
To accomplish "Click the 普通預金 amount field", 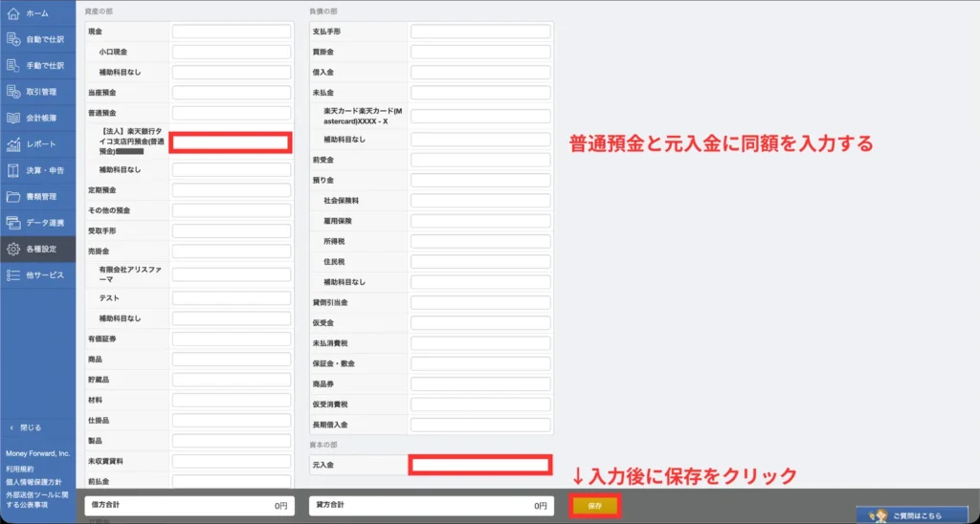I will click(x=232, y=113).
